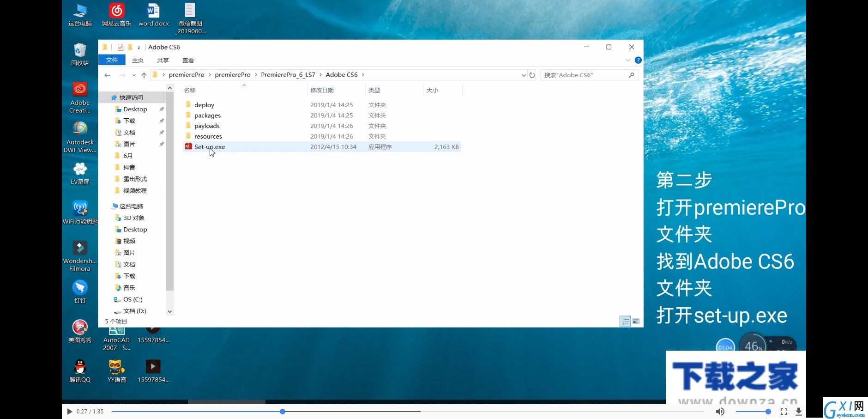
Task: Expand breadcrumb arrow after Adobe CS6
Action: [x=363, y=75]
